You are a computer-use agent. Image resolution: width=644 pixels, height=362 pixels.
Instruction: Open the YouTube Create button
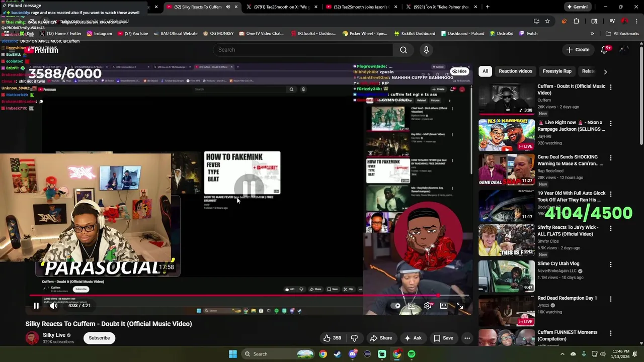pos(578,50)
